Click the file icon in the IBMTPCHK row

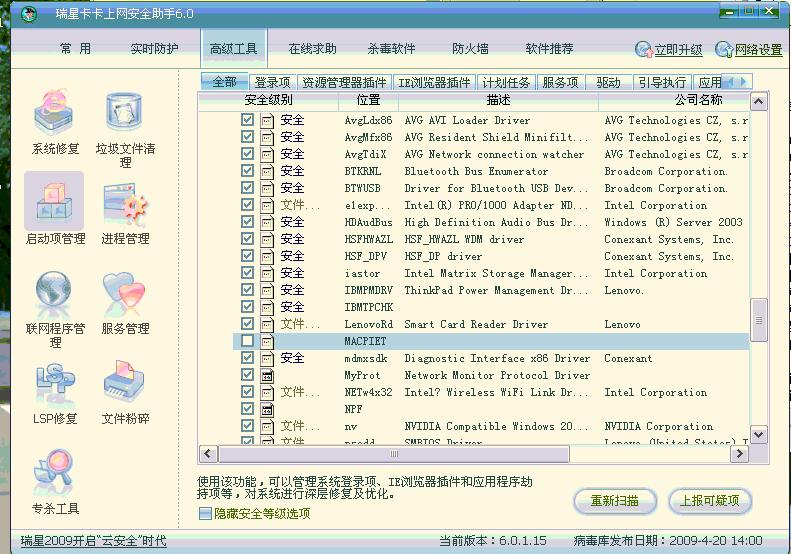coord(267,307)
